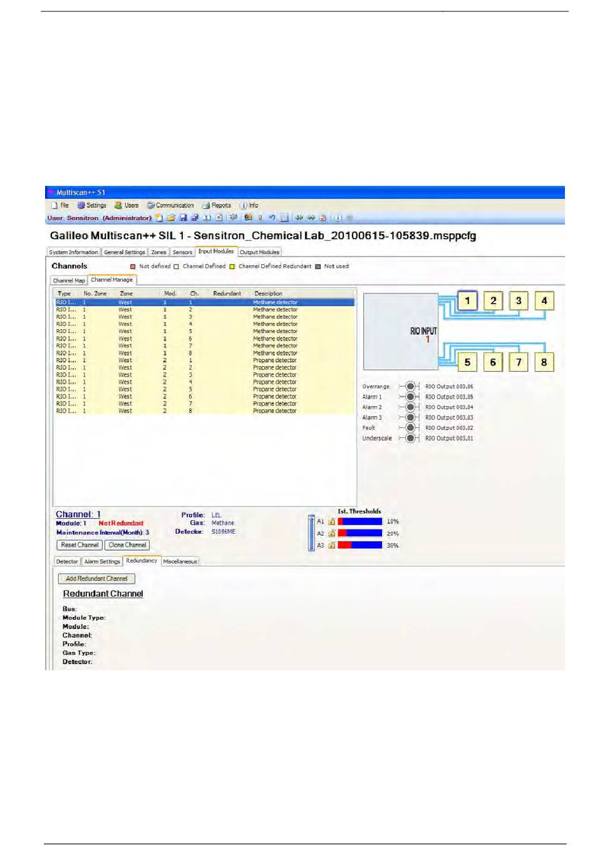
Task: Click the Add Redundant Channel button
Action: coord(96,579)
